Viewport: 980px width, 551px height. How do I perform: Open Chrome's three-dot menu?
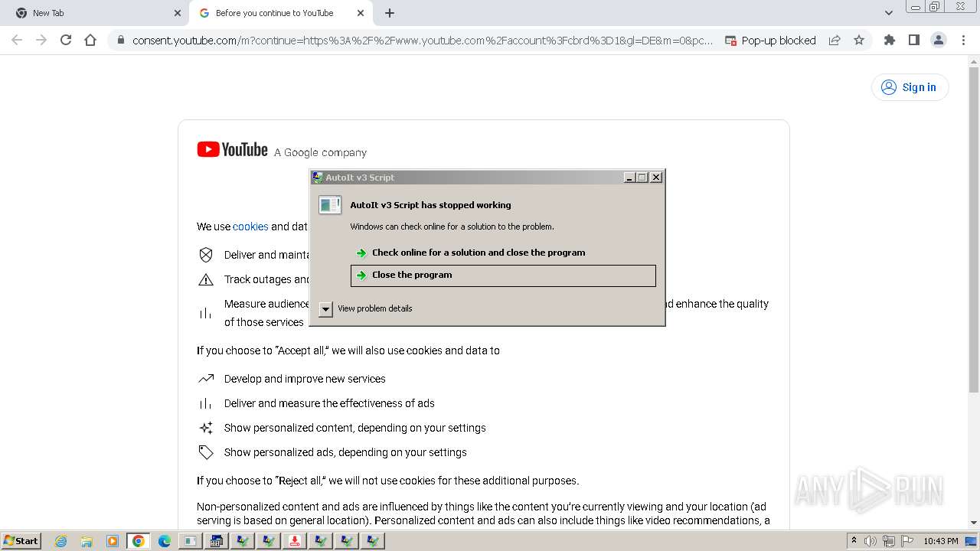point(963,40)
